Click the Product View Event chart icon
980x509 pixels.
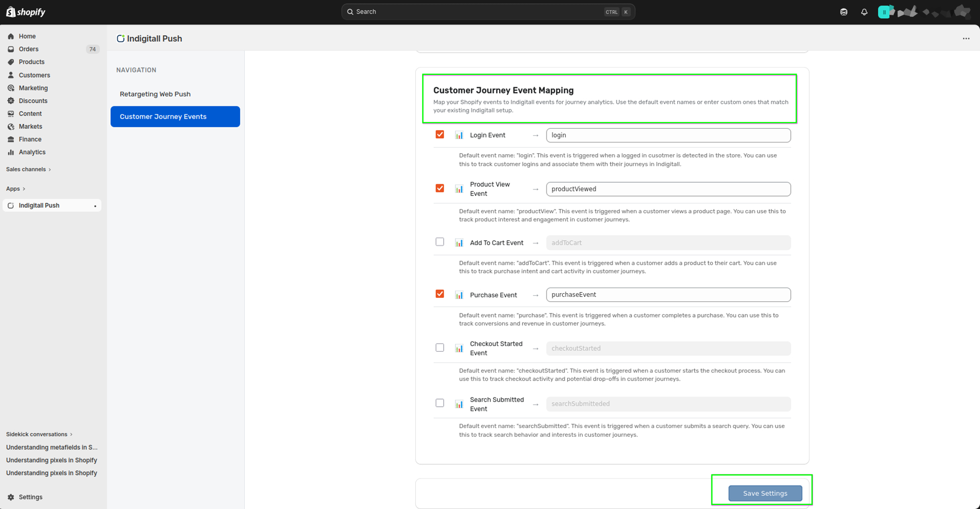pyautogui.click(x=459, y=189)
